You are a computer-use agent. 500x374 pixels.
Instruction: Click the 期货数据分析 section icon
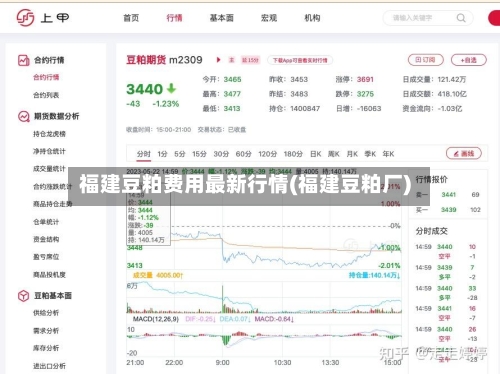tap(23, 116)
